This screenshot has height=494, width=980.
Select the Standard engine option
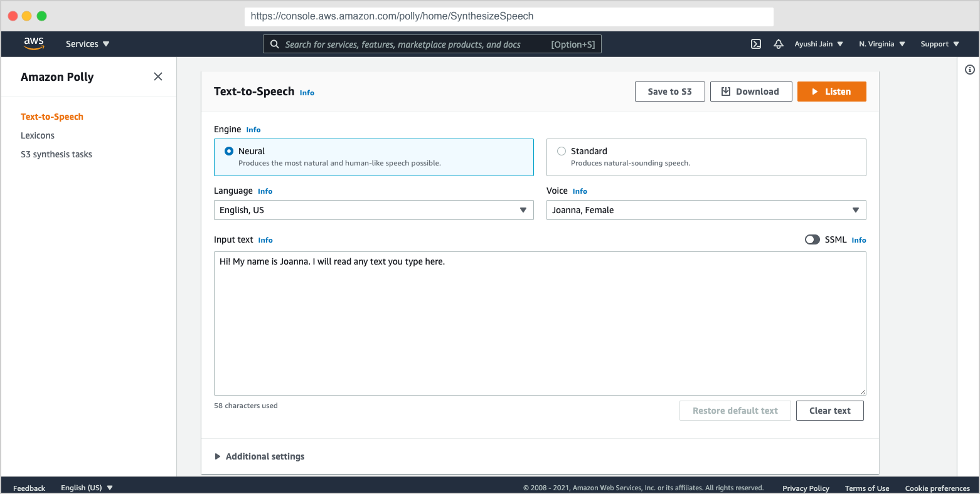click(x=562, y=151)
